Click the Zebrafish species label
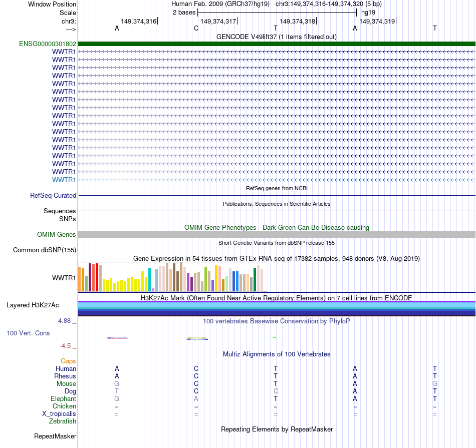Viewport: 476px width, 448px height. coord(63,421)
